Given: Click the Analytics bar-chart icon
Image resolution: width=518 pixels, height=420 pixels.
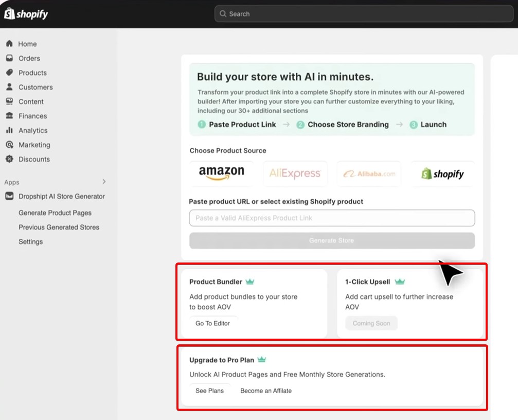Looking at the screenshot, I should (9, 130).
